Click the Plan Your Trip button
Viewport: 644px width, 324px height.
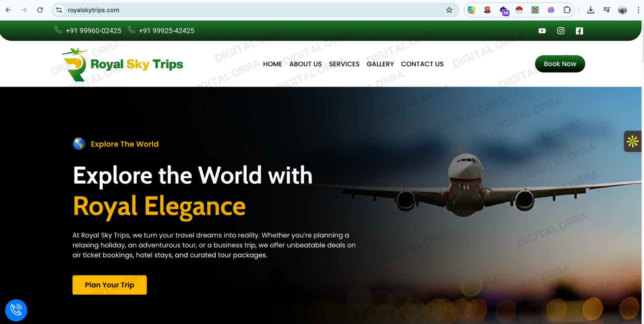pos(109,285)
